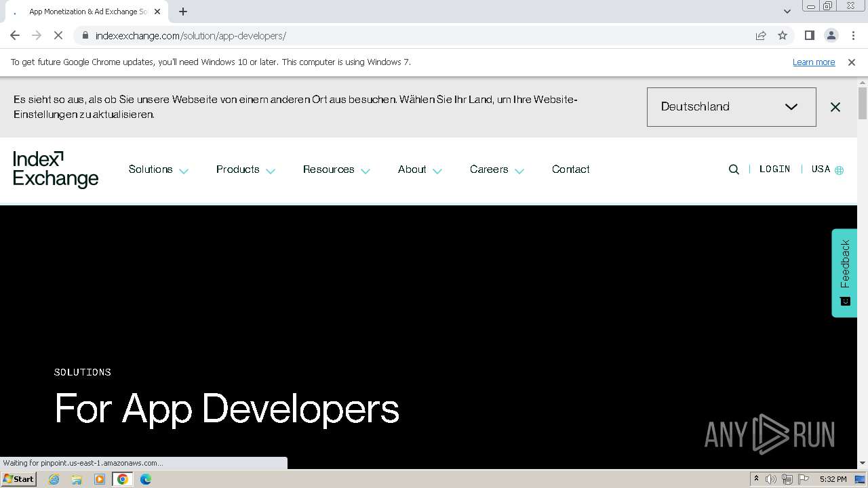Viewport: 868px width, 488px height.
Task: Expand the Careers menu
Action: point(497,169)
